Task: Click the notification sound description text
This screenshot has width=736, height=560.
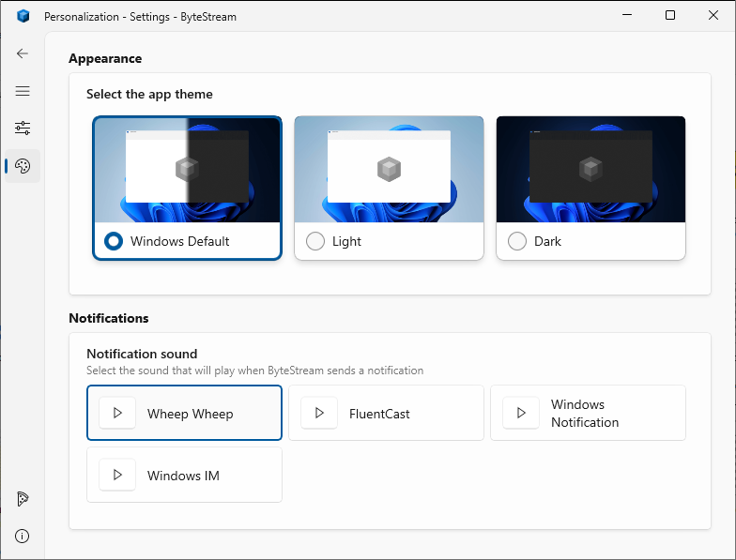Action: pyautogui.click(x=255, y=371)
